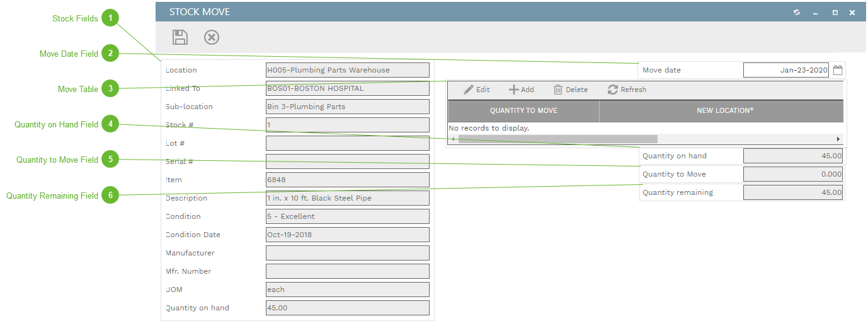This screenshot has height=328, width=868.
Task: Click the Sub-location field Bin 3-Plumbing Parts
Action: coord(348,107)
